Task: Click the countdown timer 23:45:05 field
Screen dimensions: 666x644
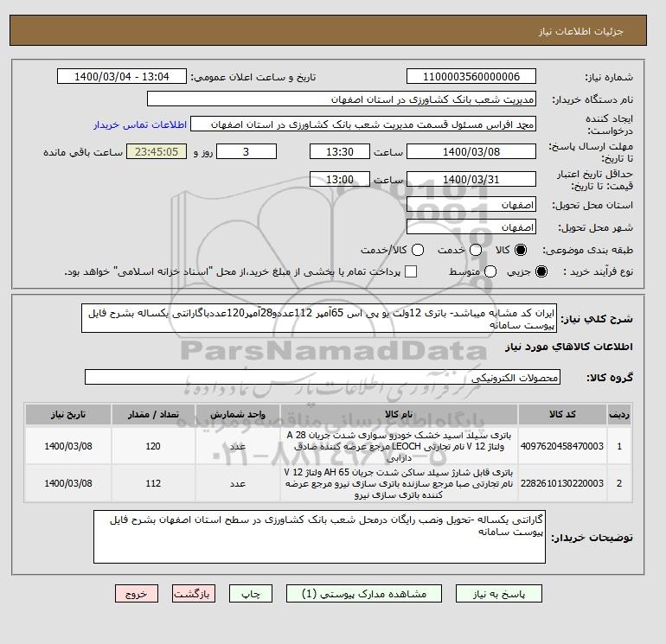Action: click(157, 151)
